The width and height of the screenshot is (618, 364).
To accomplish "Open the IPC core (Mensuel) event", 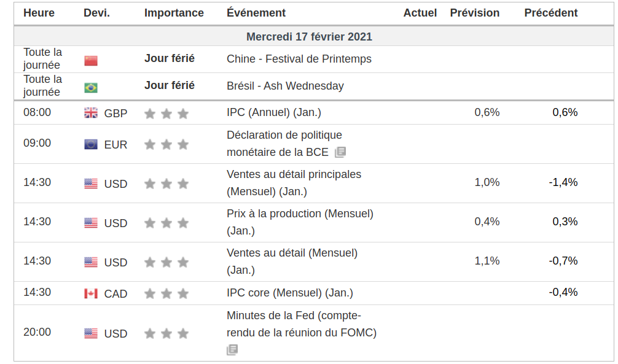I will pos(289,293).
